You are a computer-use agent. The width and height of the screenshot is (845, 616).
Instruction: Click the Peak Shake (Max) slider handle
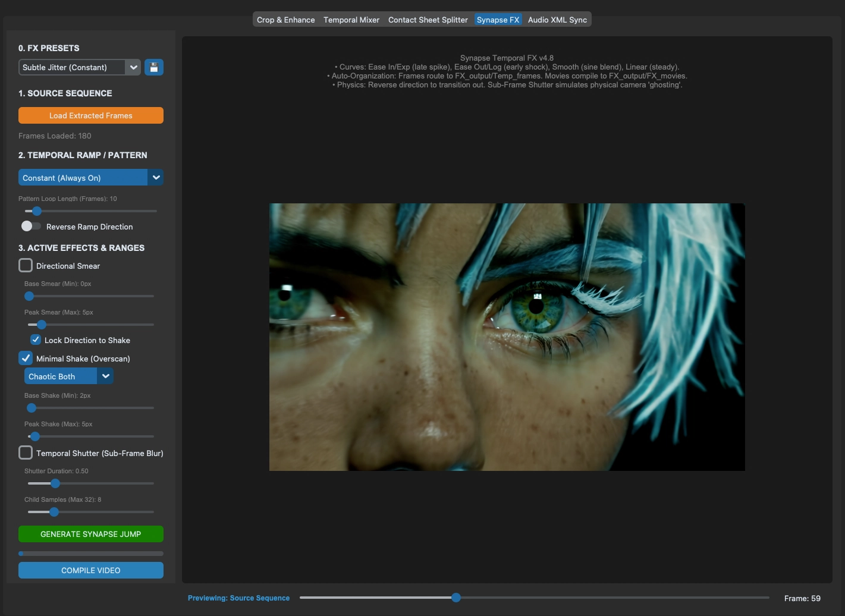[35, 436]
